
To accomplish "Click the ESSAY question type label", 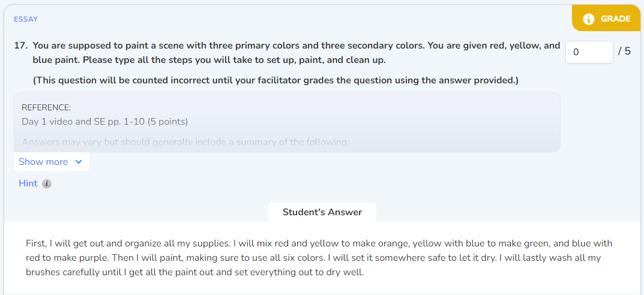I will pyautogui.click(x=25, y=19).
